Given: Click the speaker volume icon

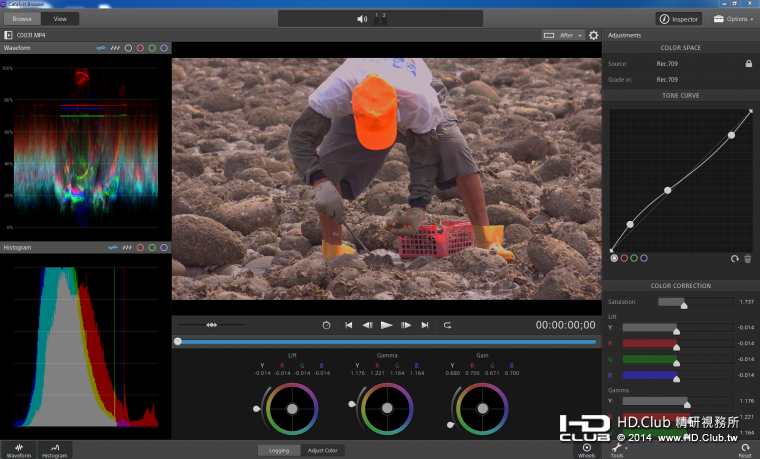Looking at the screenshot, I should coord(362,19).
